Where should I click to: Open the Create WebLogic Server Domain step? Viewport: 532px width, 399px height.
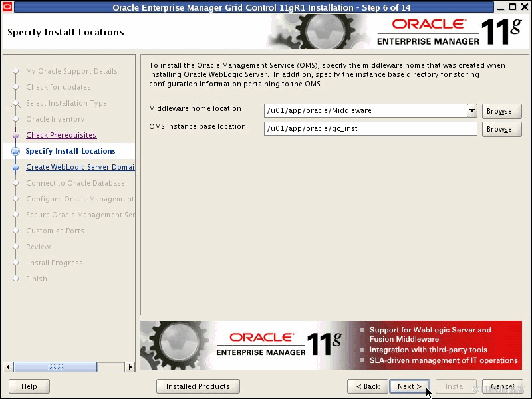click(80, 167)
